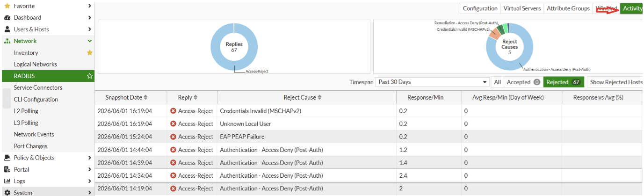Click the Dashboard gauge icon
Screen dimensions: 644x196
[7, 18]
